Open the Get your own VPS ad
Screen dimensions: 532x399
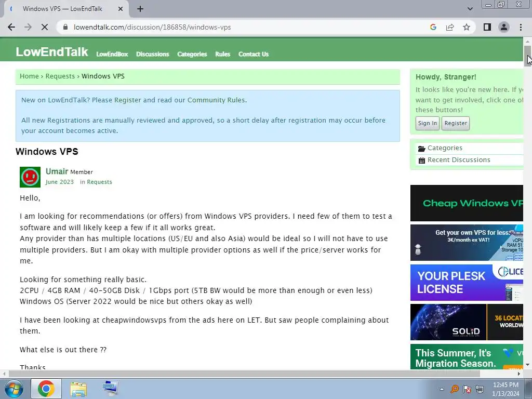point(467,243)
